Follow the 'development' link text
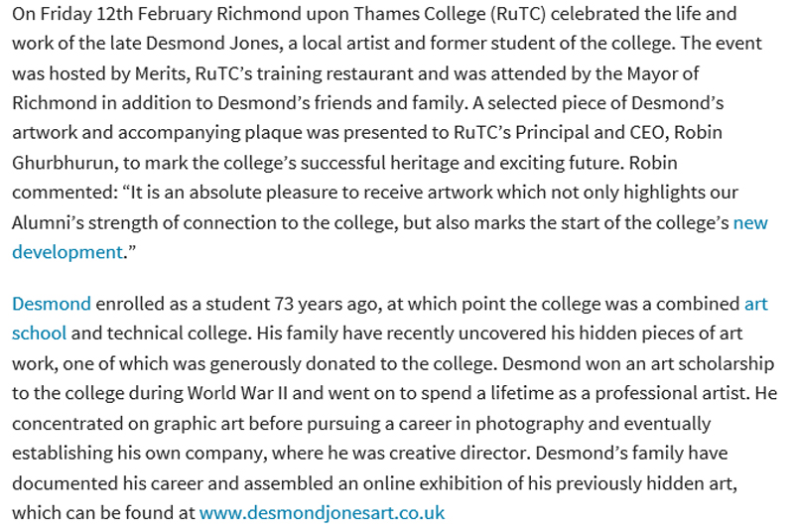The image size is (794, 532). point(67,252)
